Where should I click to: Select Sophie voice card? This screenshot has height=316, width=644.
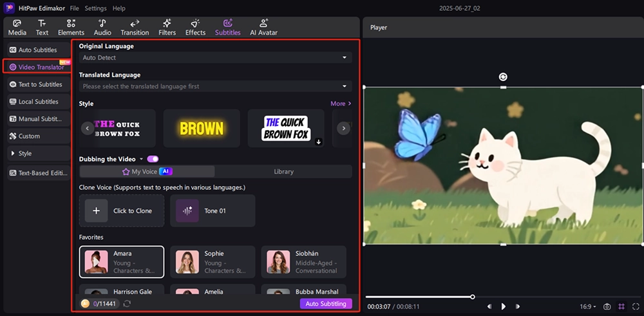tap(213, 262)
